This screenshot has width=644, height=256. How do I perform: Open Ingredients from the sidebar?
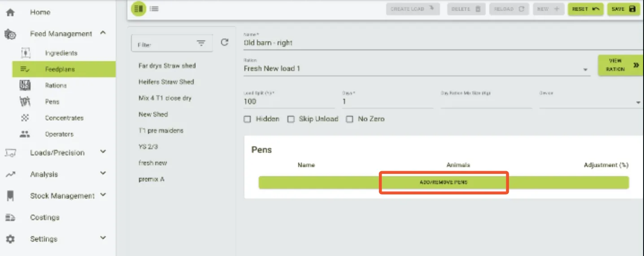61,53
